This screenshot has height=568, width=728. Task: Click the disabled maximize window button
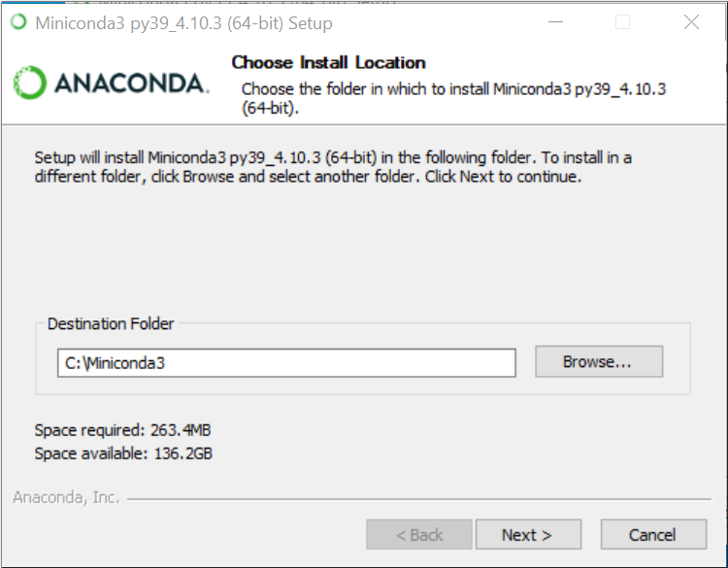pyautogui.click(x=622, y=21)
